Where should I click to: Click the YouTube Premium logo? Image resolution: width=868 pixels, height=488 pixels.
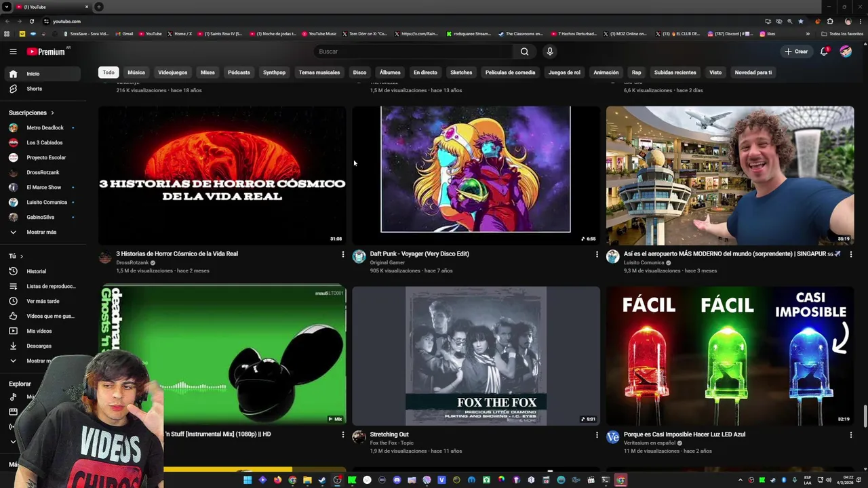point(46,52)
